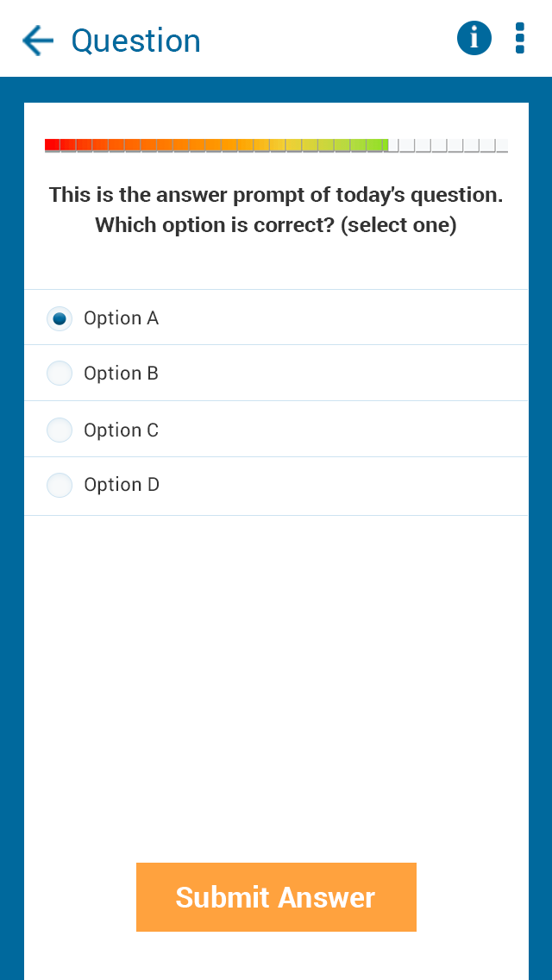
Task: Click the red start of progress bar
Action: coord(53,145)
